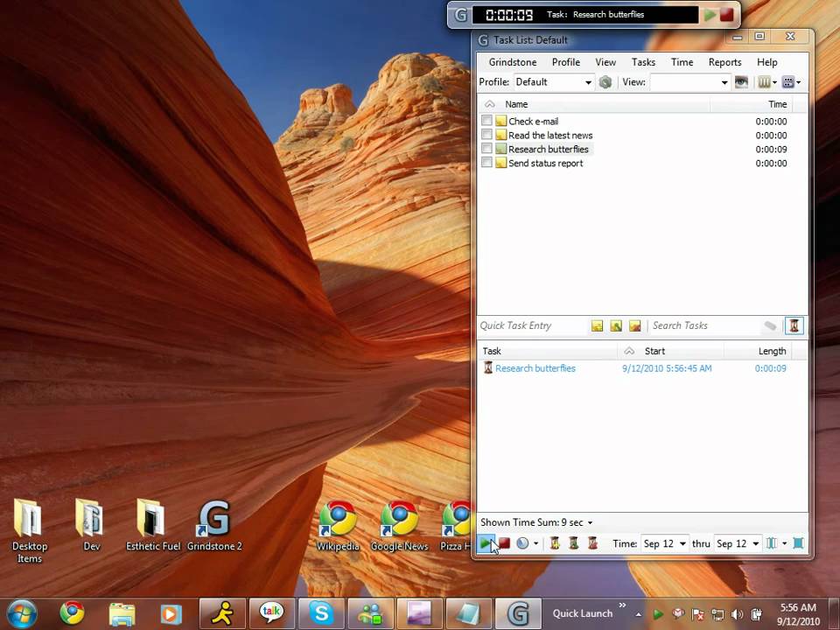This screenshot has width=840, height=630.
Task: Check the Send status report checkbox
Action: (x=486, y=162)
